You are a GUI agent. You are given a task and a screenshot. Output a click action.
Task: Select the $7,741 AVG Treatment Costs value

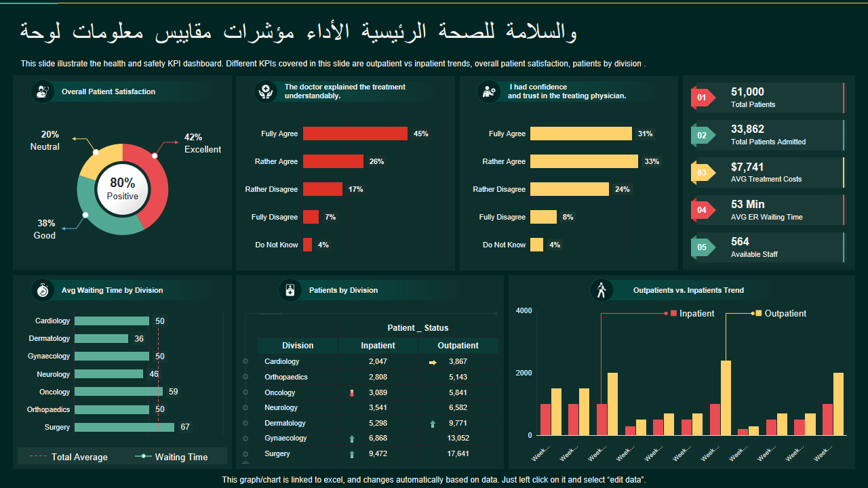[747, 167]
